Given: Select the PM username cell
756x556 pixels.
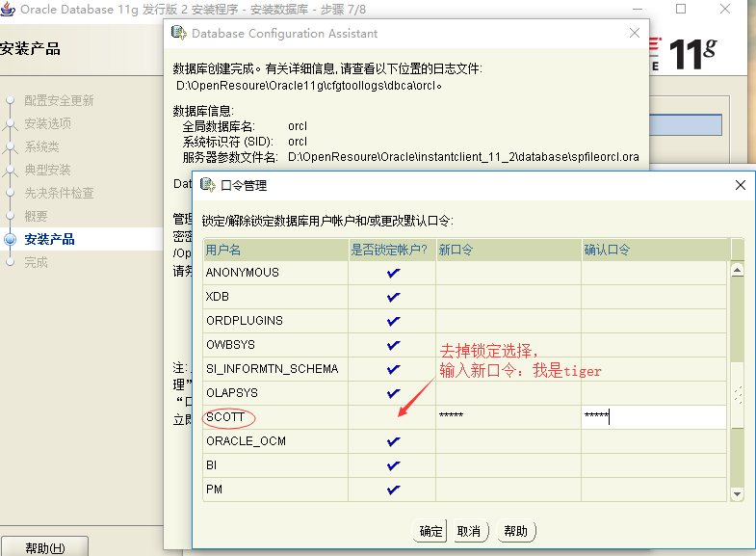Looking at the screenshot, I should point(275,490).
